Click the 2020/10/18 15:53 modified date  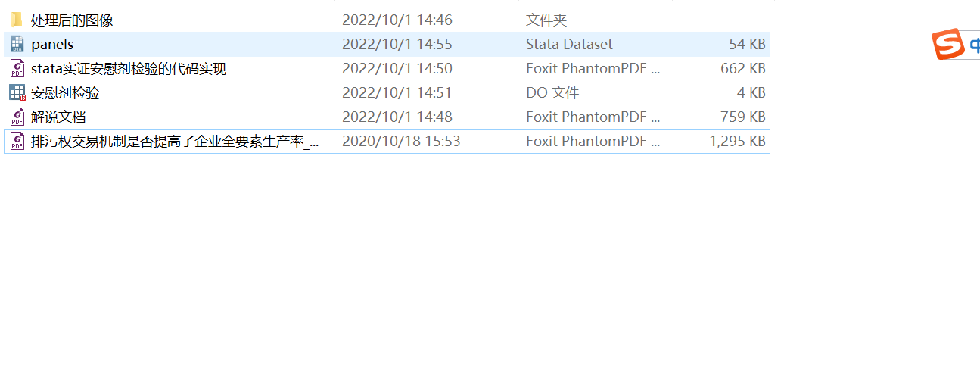pyautogui.click(x=401, y=142)
